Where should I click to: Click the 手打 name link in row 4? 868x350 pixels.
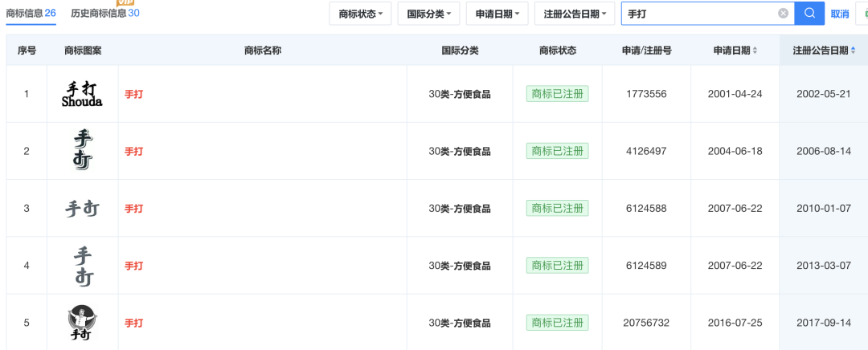[x=133, y=266]
